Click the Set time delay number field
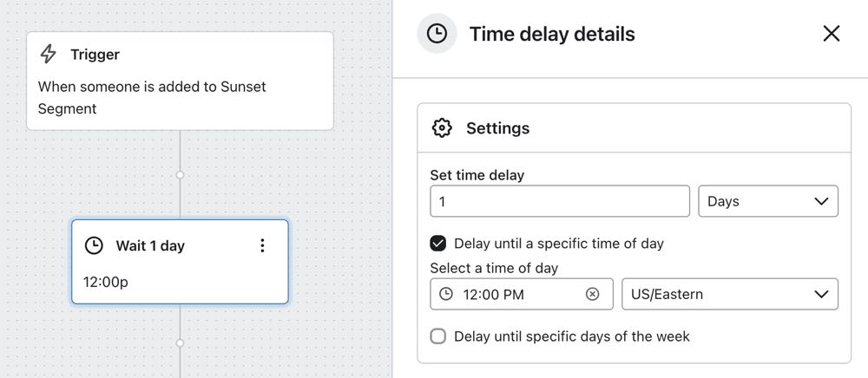The image size is (868, 378). 559,201
